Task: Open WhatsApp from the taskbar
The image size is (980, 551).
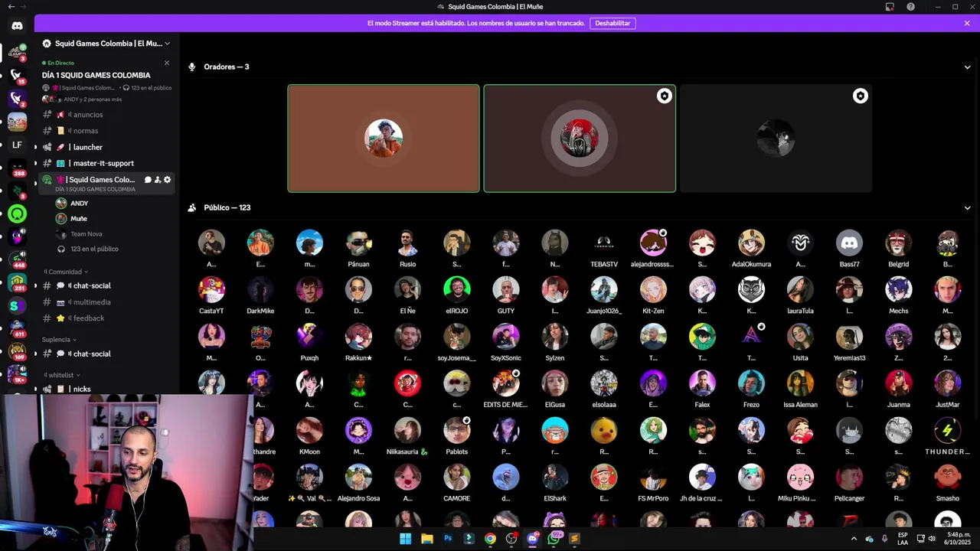Action: [554, 539]
